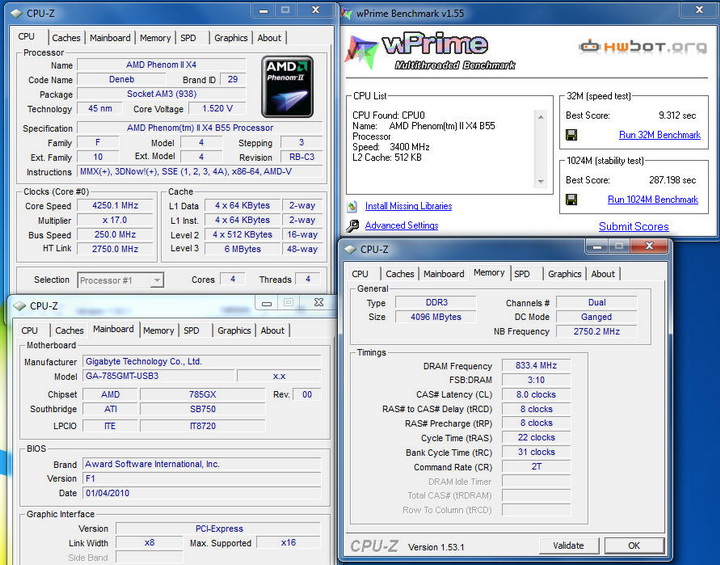Screen dimensions: 720x565
Task: Click the Southbridge value SB750
Action: point(202,409)
